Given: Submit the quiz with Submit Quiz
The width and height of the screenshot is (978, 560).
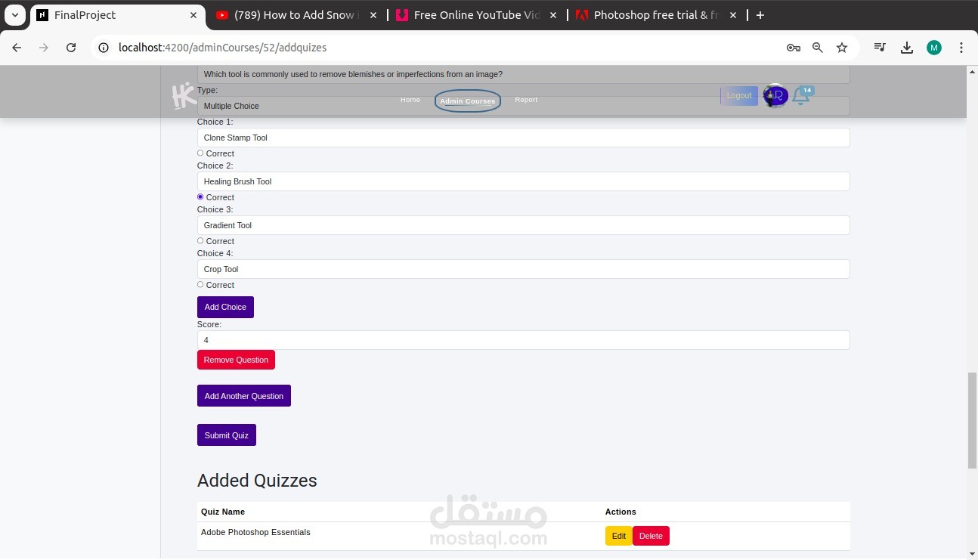Looking at the screenshot, I should (x=227, y=435).
